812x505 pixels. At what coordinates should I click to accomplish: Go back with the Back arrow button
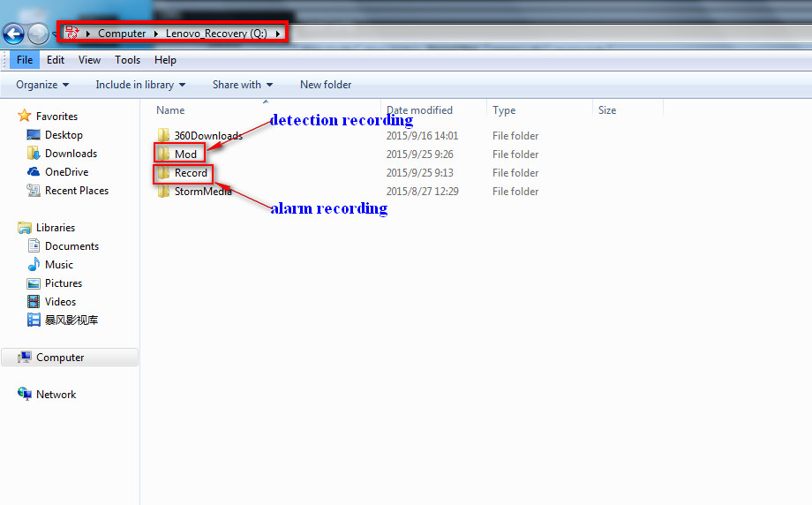[x=13, y=34]
